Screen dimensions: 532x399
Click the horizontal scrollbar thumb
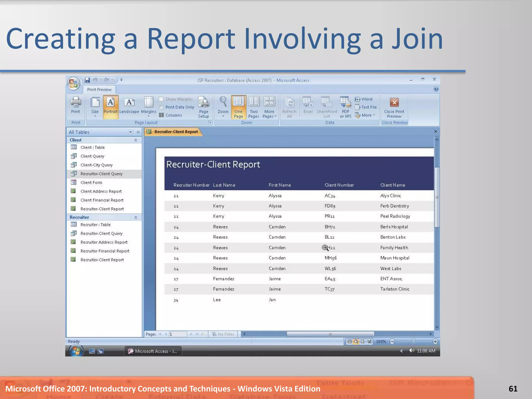(330, 334)
